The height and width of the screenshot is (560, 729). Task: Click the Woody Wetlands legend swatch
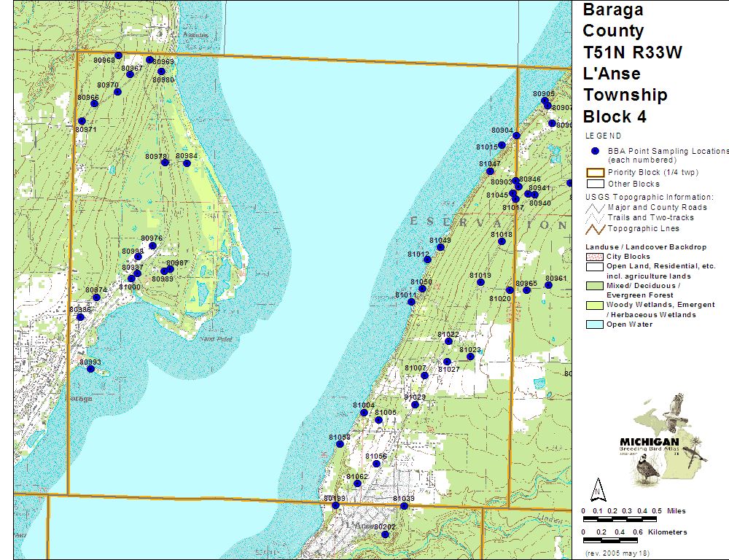(x=596, y=305)
